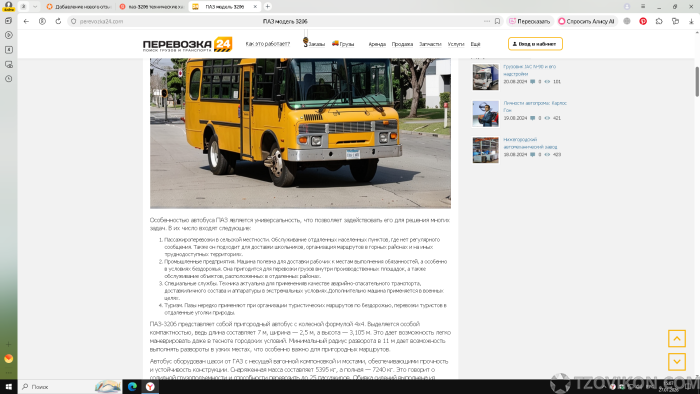Open Yandex Browser taskbar icon
The image size is (700, 394).
(150, 386)
